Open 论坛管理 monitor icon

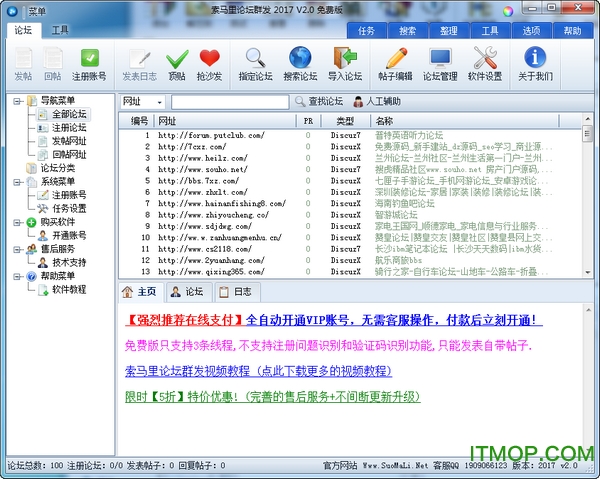tap(440, 64)
